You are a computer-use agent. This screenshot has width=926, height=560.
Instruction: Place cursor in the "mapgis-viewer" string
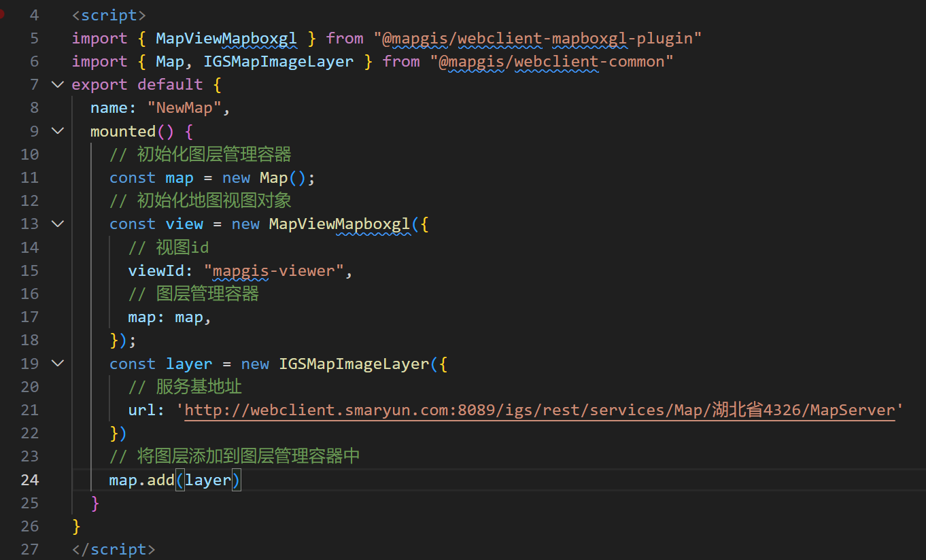[274, 270]
